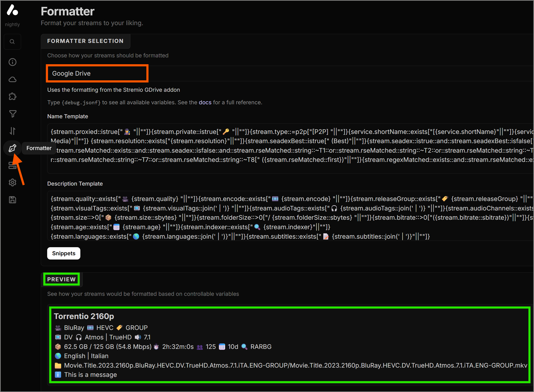Click the Snippets button
The width and height of the screenshot is (534, 392).
coord(64,253)
